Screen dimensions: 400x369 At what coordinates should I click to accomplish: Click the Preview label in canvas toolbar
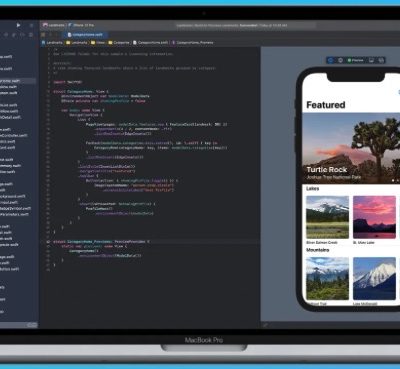[355, 60]
